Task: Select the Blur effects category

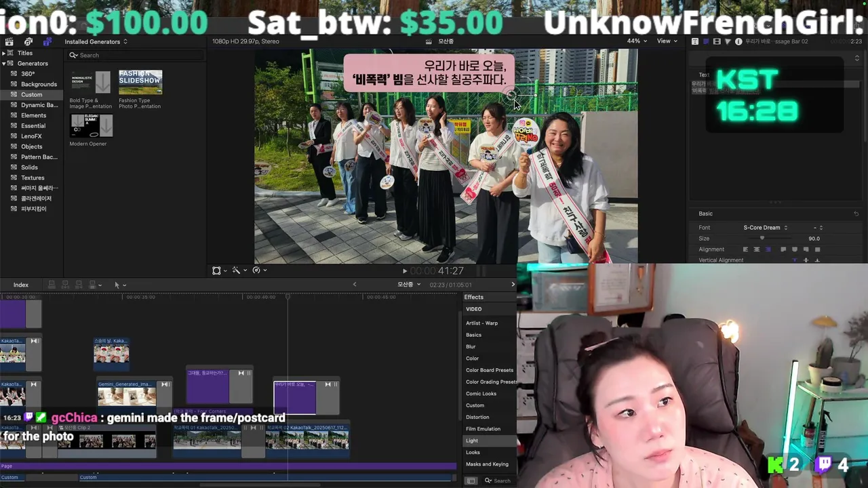Action: pos(471,346)
